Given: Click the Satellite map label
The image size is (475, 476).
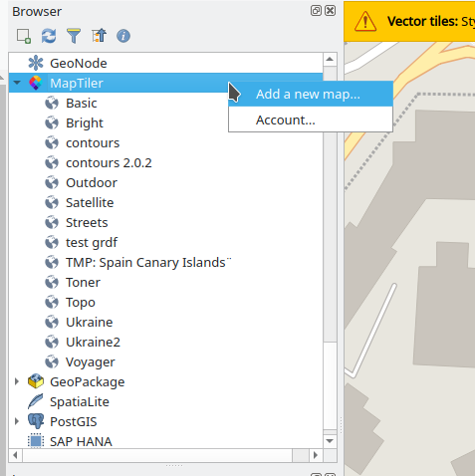Looking at the screenshot, I should pos(90,202).
